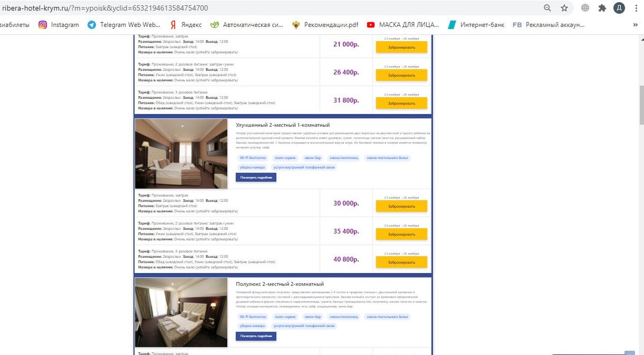Screen dimensions: 644x355
Task: Click Забронировать for the 21 000р. rate
Action: (401, 47)
